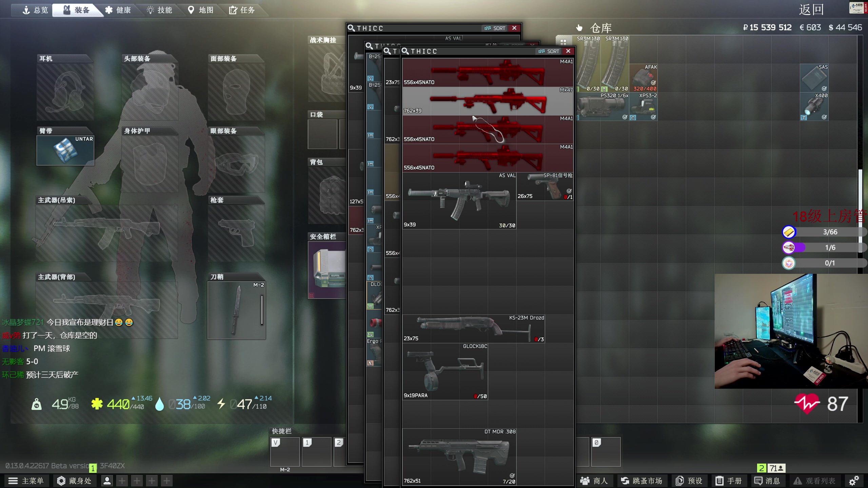
Task: Sort items in the front THICC case
Action: pos(549,51)
